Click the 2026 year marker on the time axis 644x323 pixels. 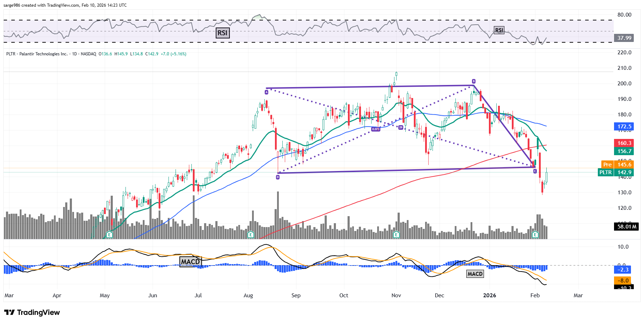click(489, 295)
